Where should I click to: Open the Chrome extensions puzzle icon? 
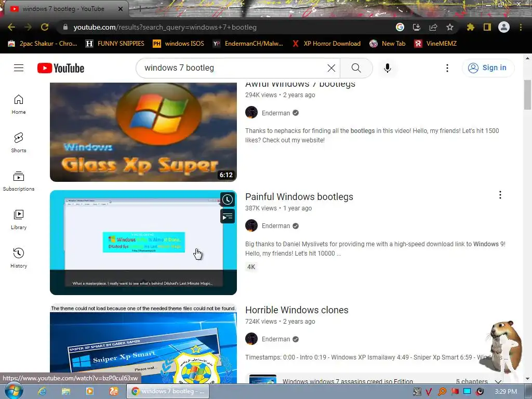coord(471,27)
